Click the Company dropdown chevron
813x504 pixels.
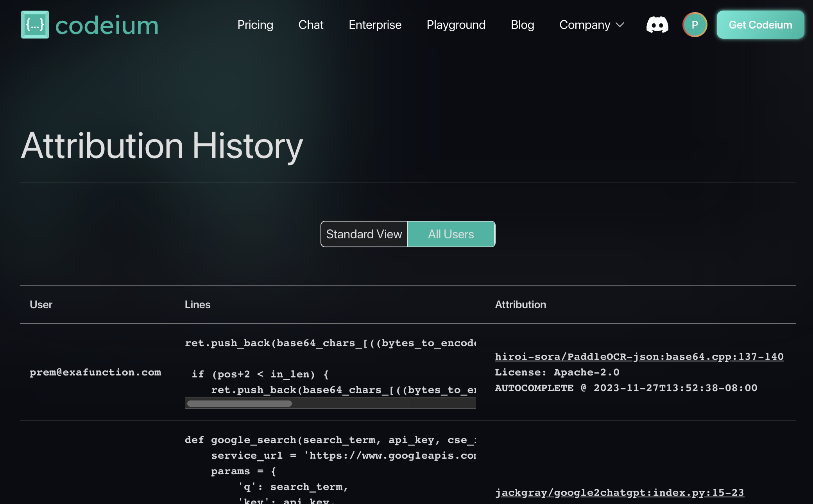620,25
